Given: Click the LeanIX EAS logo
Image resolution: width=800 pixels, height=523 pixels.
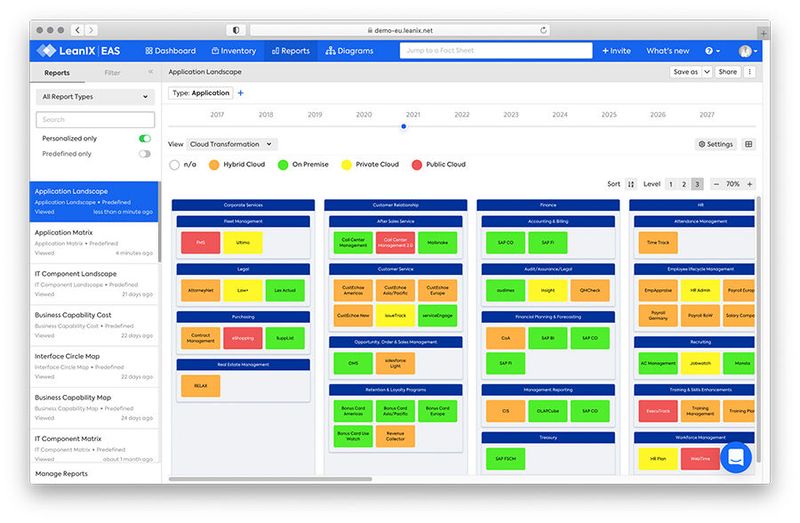Looking at the screenshot, I should [x=79, y=51].
